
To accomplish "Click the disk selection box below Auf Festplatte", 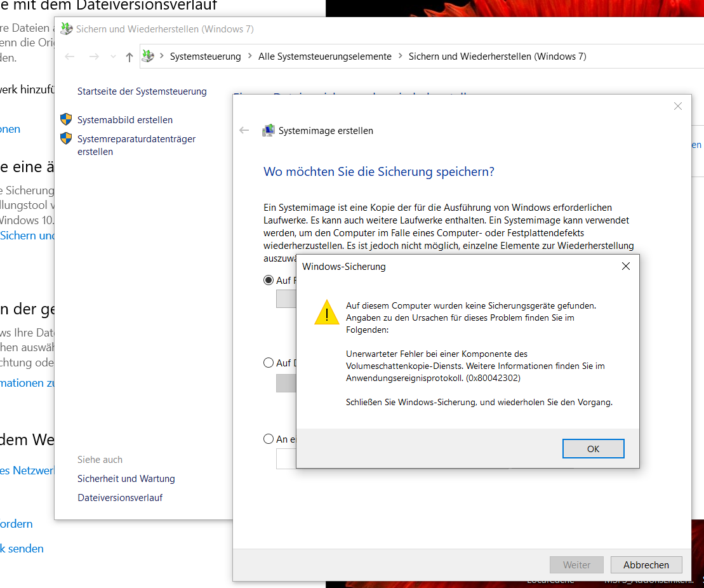I will pos(286,298).
